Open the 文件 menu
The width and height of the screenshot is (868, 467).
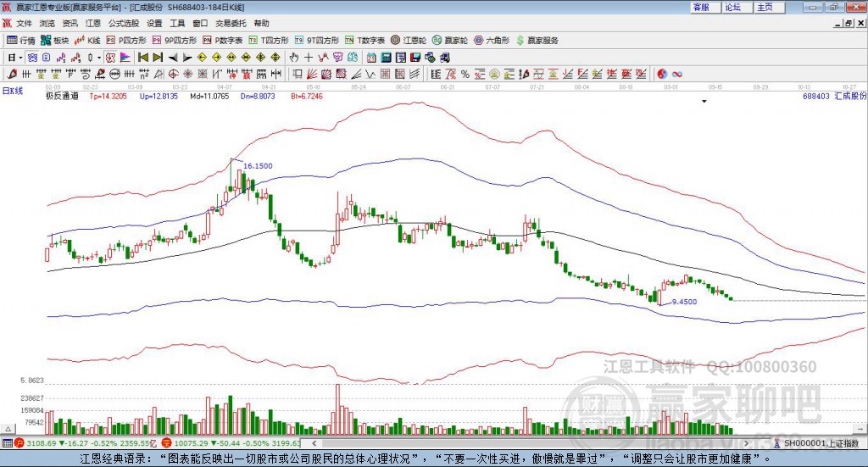coord(24,23)
